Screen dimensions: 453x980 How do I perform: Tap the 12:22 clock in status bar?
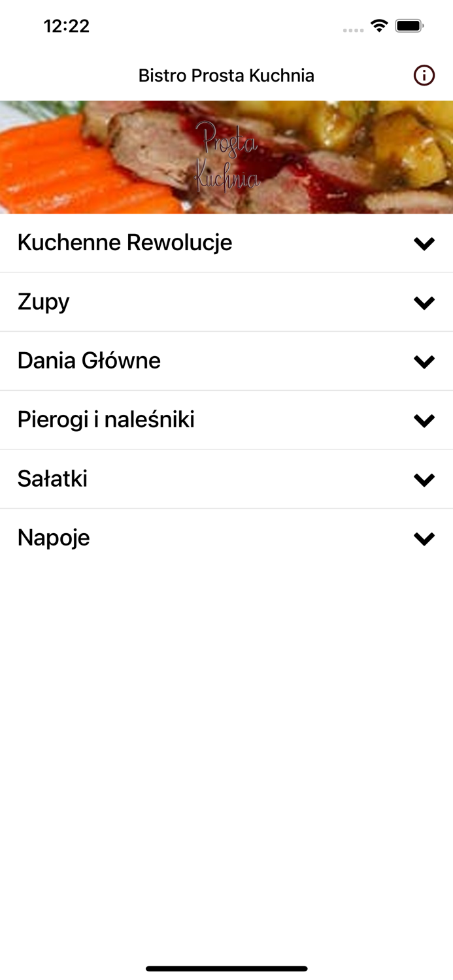pos(67,26)
